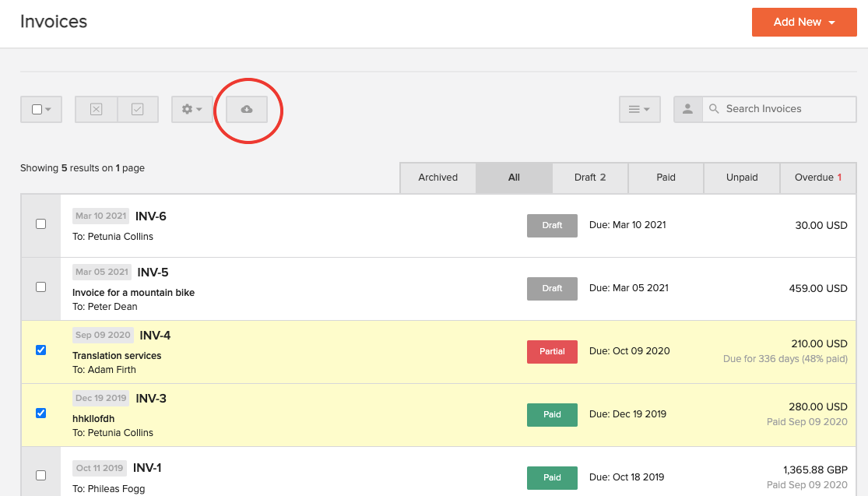Click the Paid status badge on INV-1
The image size is (868, 496).
point(552,478)
